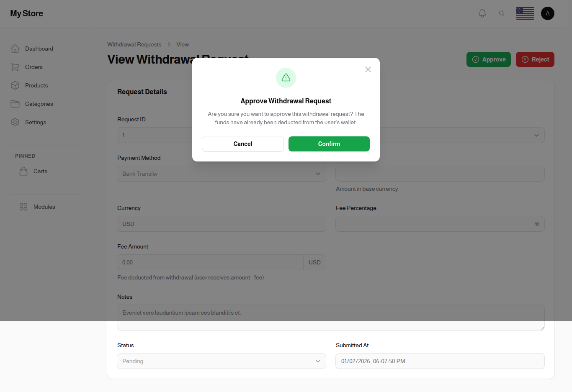Navigate to Categories

39,104
